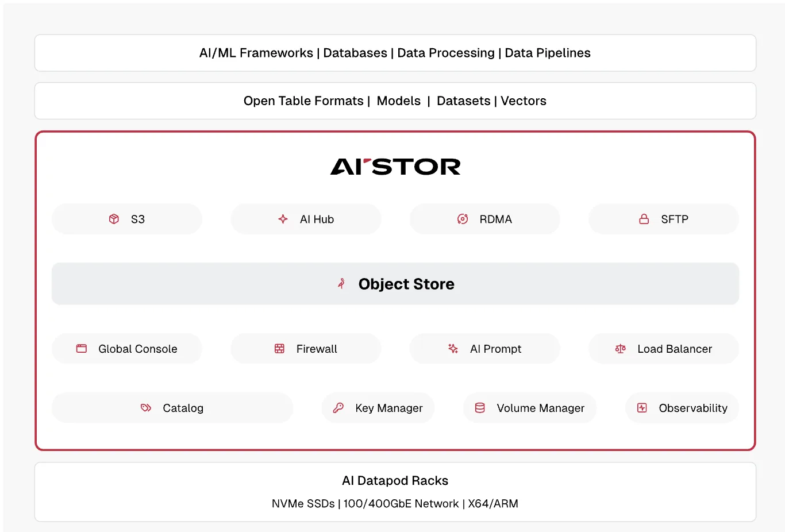Click the SFTP padlock icon

coord(644,219)
